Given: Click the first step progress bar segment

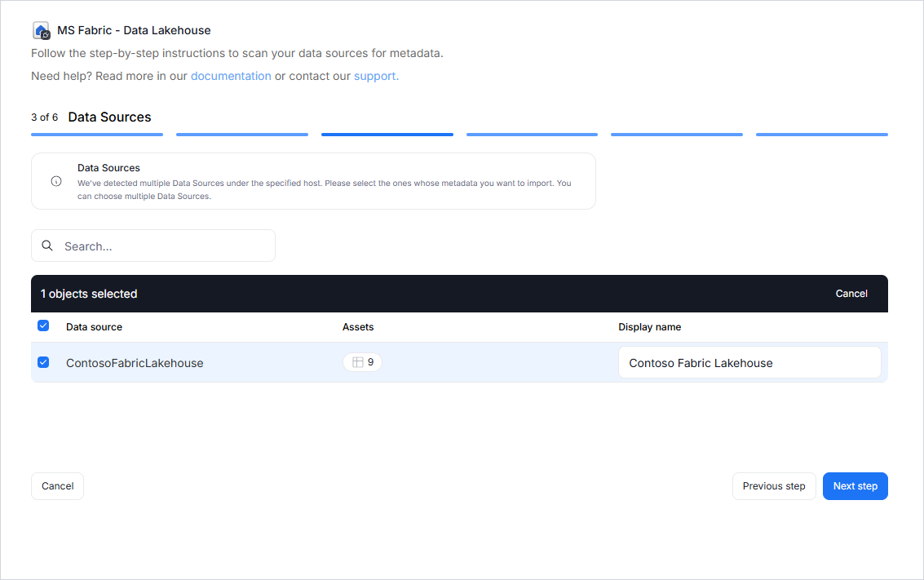Looking at the screenshot, I should click(97, 135).
